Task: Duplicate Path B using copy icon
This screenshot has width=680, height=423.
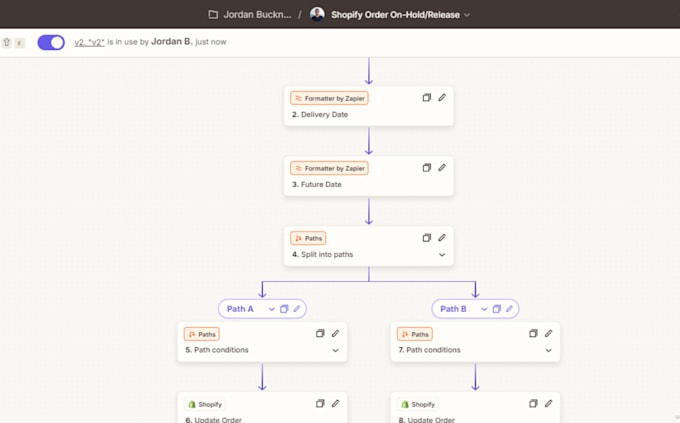Action: pyautogui.click(x=497, y=309)
